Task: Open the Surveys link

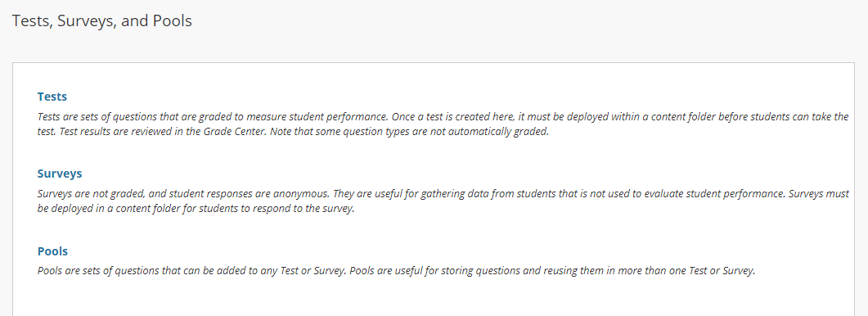Action: (x=59, y=174)
